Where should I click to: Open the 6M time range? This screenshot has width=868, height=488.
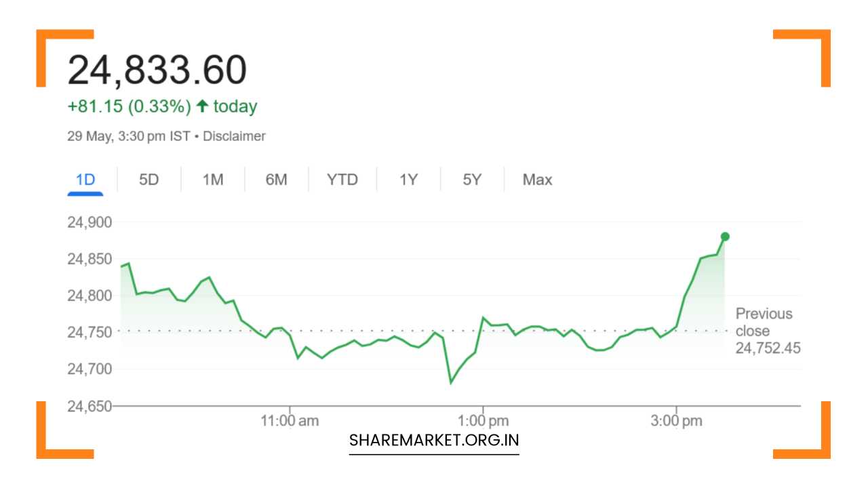coord(276,180)
